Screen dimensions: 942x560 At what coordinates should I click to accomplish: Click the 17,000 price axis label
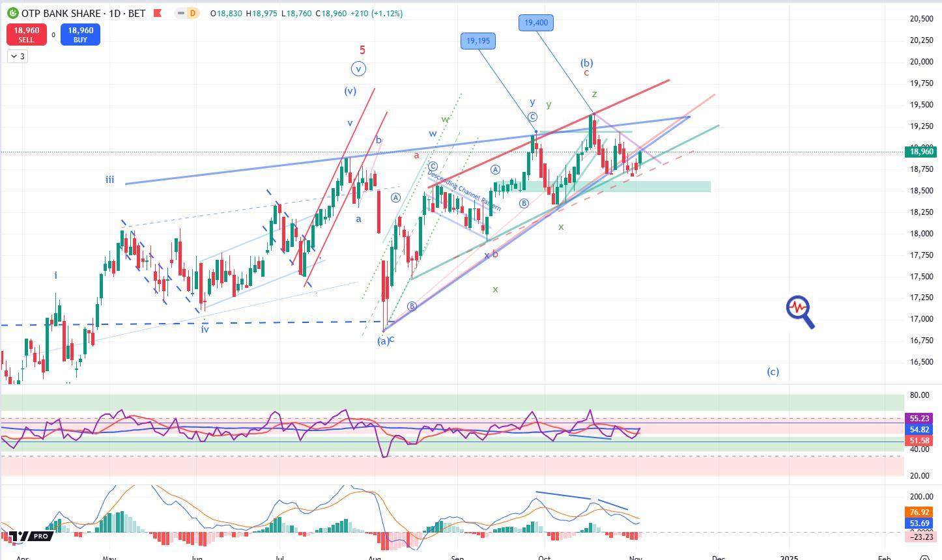921,319
